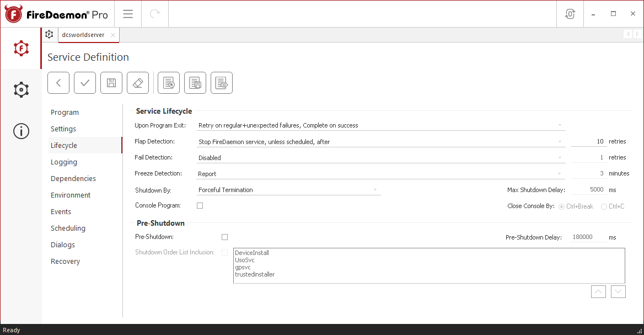Open the Scheduling section

click(68, 228)
